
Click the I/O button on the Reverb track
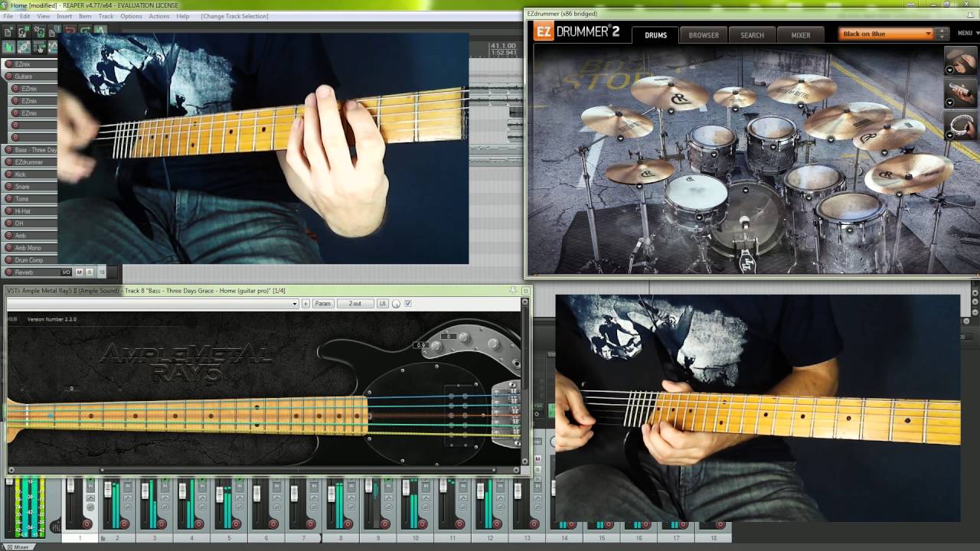(x=66, y=272)
